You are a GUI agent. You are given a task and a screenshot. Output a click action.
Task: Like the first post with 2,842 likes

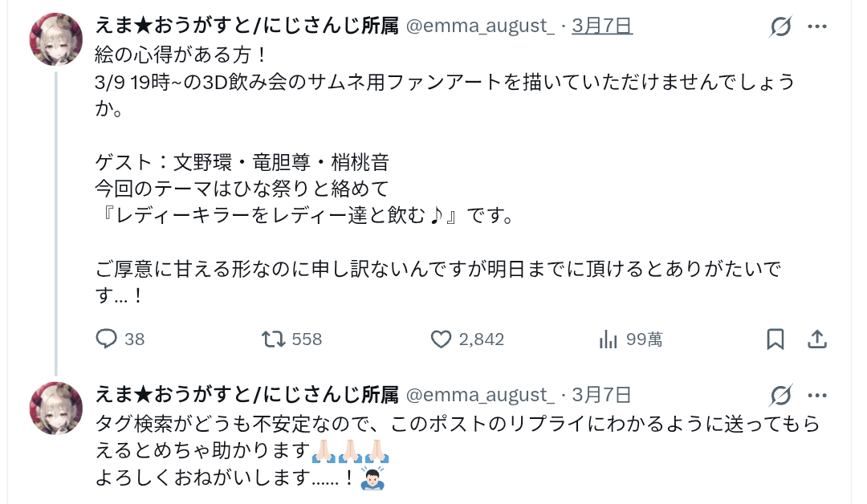point(467,339)
